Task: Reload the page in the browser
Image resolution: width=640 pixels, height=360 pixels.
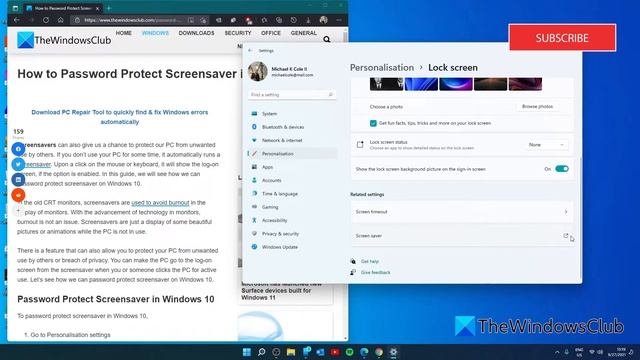Action: point(46,20)
